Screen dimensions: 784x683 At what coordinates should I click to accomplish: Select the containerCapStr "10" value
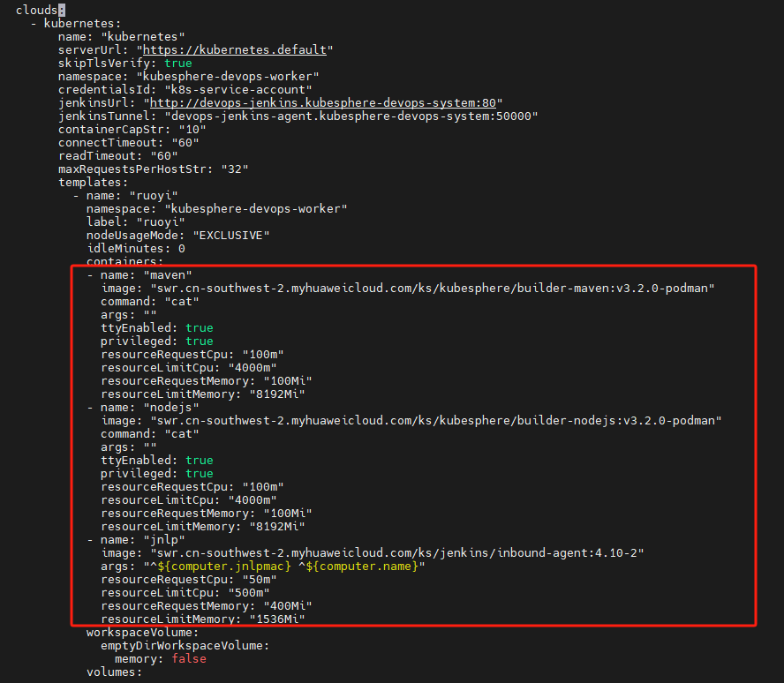point(192,130)
